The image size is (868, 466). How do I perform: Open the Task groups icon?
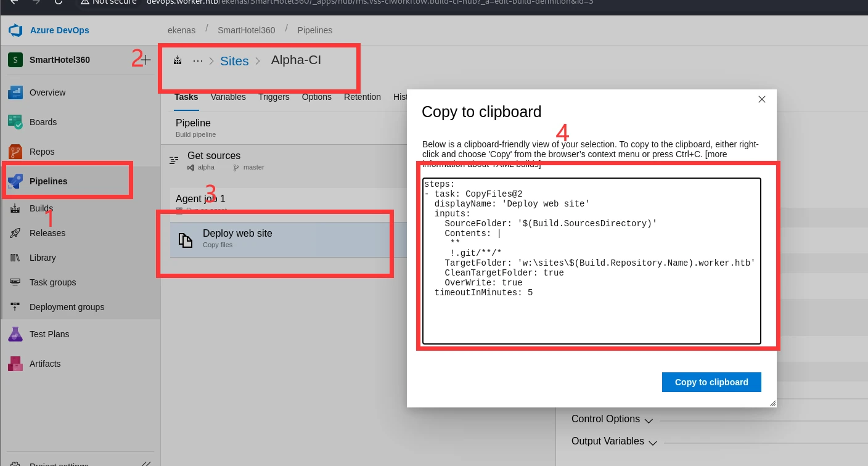(x=16, y=282)
